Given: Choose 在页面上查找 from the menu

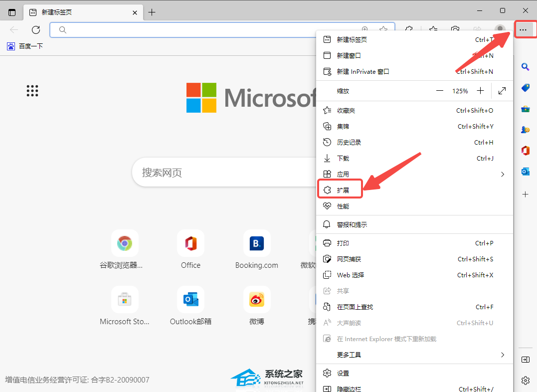Looking at the screenshot, I should pos(414,307).
